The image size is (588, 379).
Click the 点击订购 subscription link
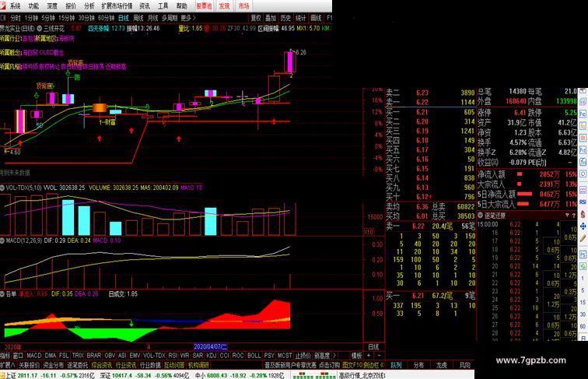(x=329, y=365)
